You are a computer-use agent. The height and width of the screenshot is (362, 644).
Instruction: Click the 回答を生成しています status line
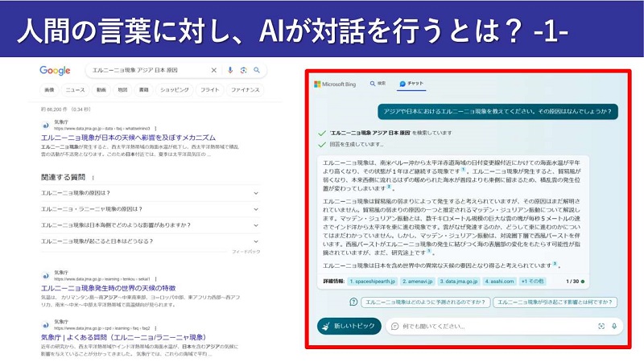[x=357, y=145]
